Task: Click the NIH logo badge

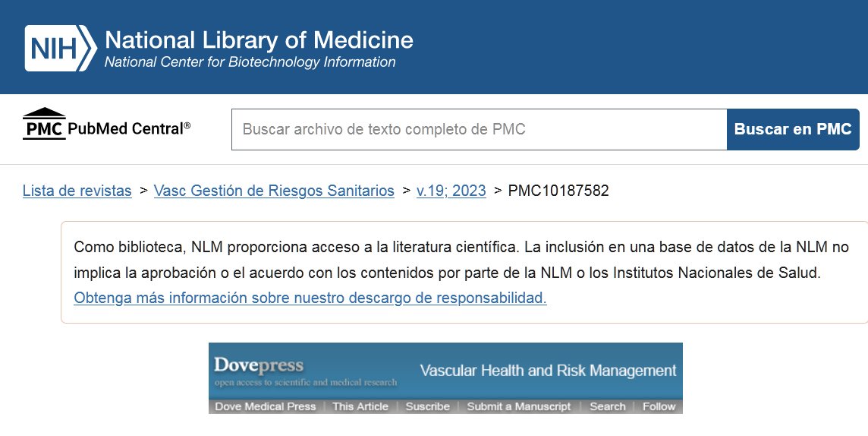Action: (x=61, y=48)
